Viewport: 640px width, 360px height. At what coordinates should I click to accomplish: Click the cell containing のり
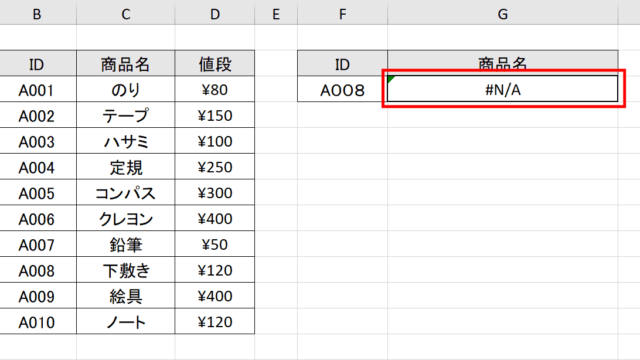tap(126, 89)
